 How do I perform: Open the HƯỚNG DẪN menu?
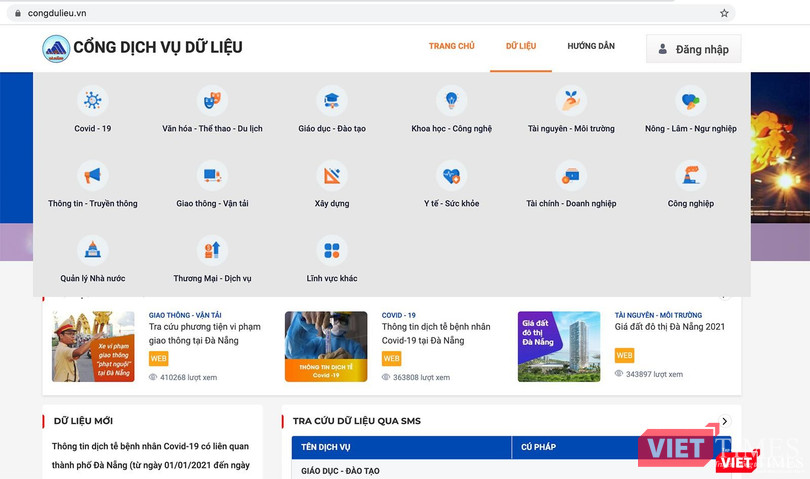[x=591, y=46]
